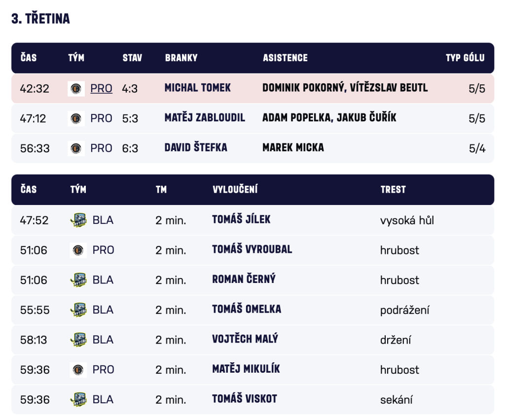Select Tomáš Omelka in the penalties table
Viewport: 505px width, 420px height.
click(x=247, y=309)
